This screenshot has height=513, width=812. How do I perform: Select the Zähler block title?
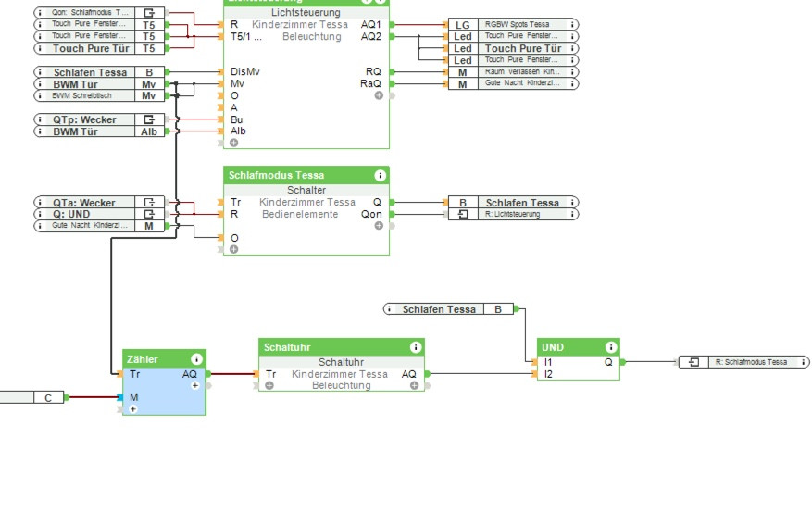[143, 359]
